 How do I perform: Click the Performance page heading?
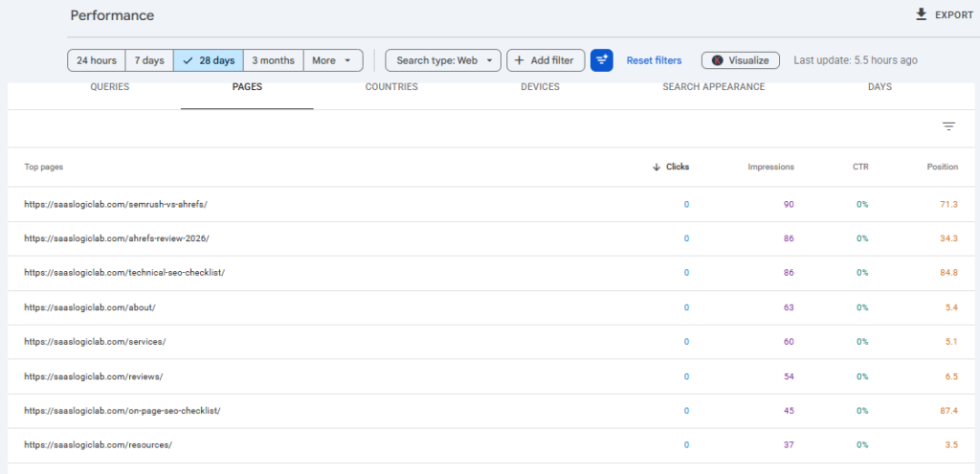pyautogui.click(x=113, y=15)
